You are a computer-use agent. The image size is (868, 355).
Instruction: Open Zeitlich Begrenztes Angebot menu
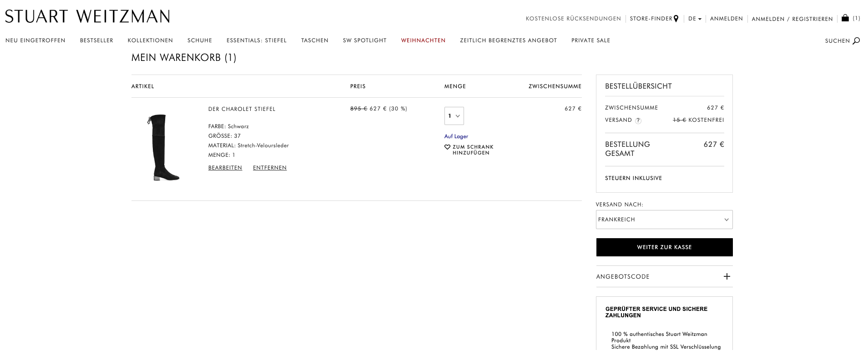coord(508,40)
